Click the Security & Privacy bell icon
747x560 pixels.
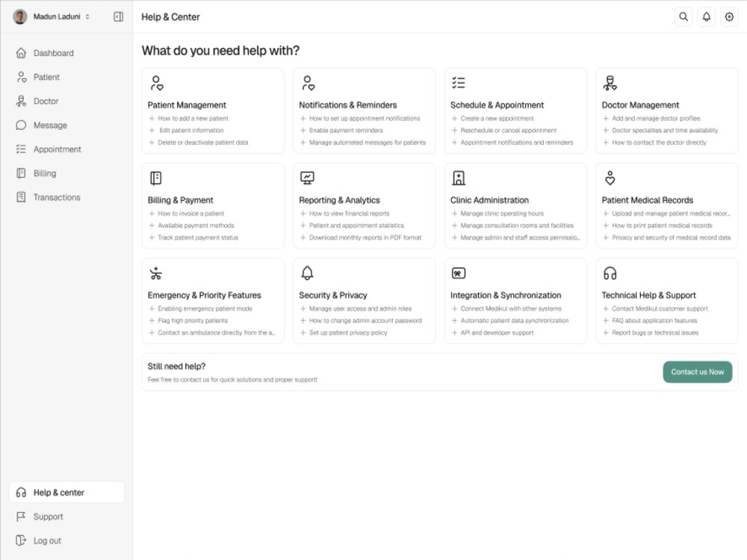tap(307, 273)
